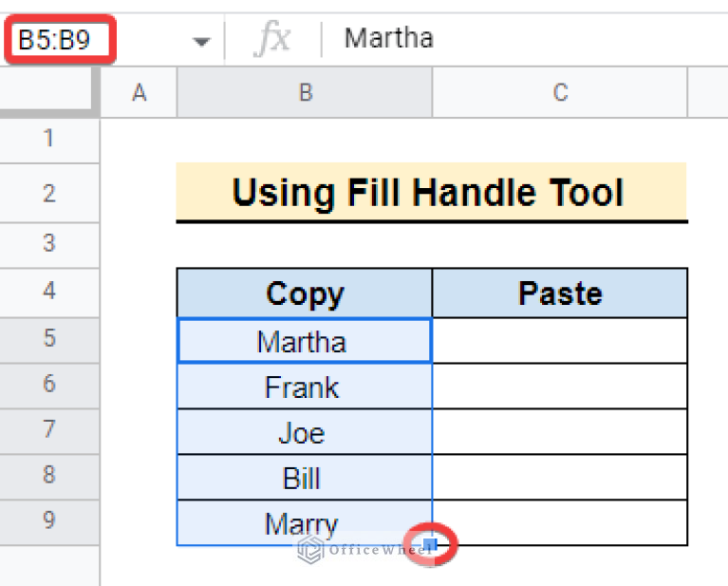Select column C header
The width and height of the screenshot is (728, 586).
[560, 92]
